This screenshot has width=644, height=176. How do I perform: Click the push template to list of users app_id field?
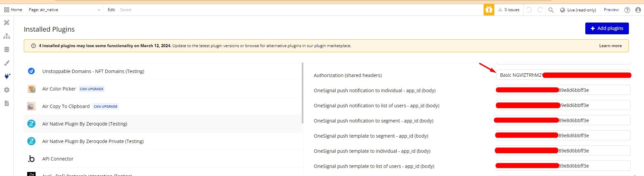pos(563,166)
